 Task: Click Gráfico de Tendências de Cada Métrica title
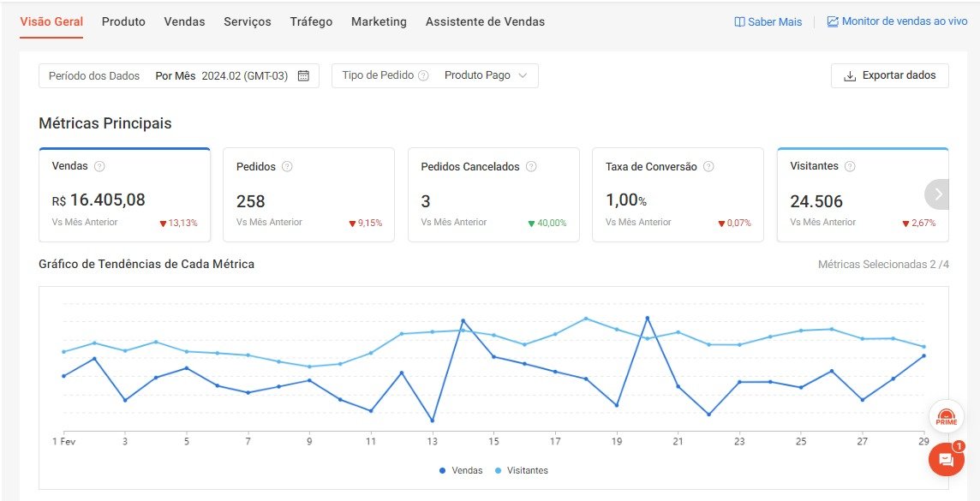click(x=146, y=265)
